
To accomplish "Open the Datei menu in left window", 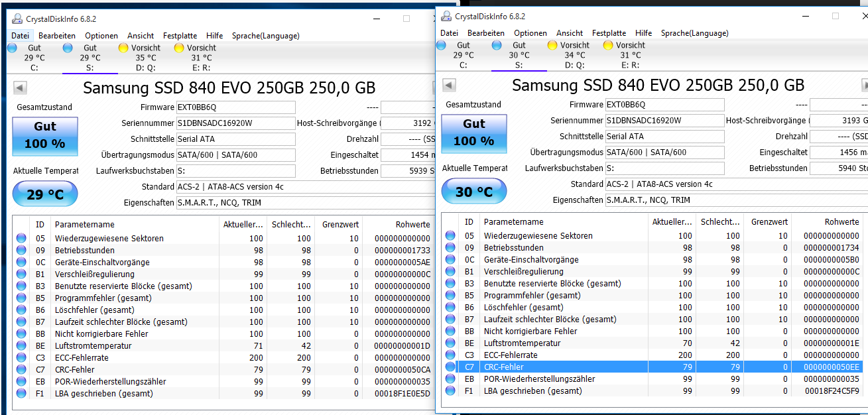I will pos(20,36).
